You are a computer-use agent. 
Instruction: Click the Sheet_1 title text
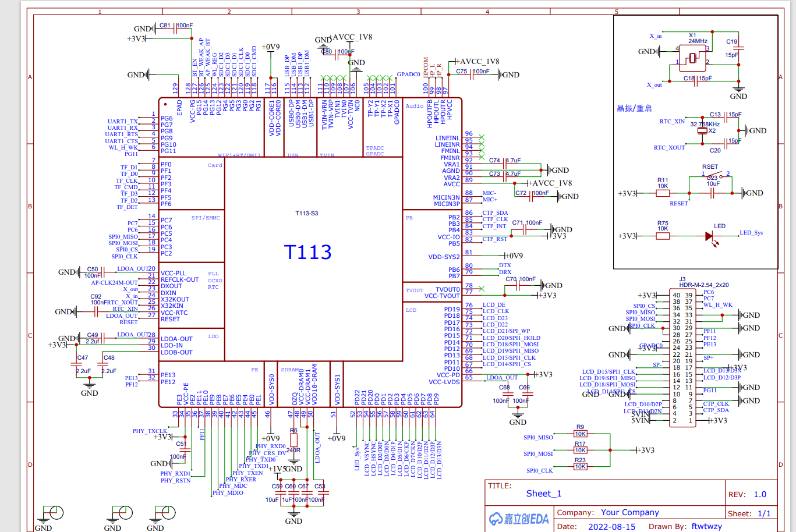tap(543, 493)
